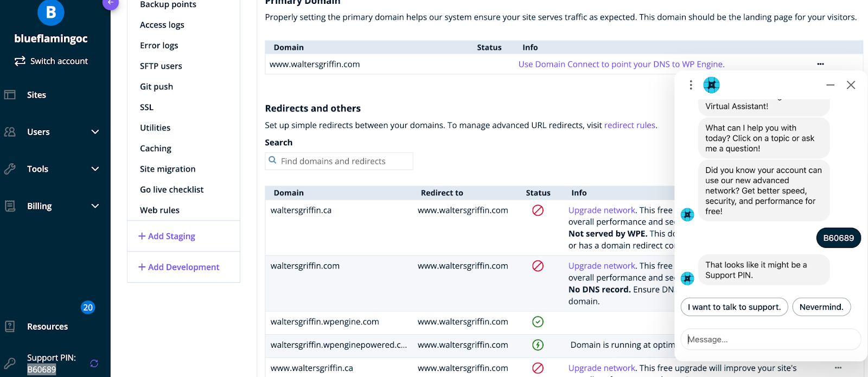Click Switch account
This screenshot has height=377, width=868.
59,61
